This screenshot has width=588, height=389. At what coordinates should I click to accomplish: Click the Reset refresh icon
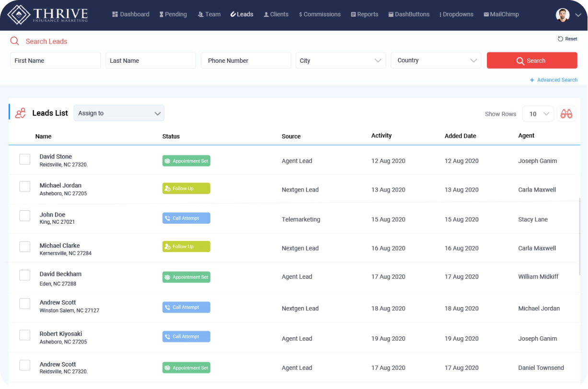(560, 39)
